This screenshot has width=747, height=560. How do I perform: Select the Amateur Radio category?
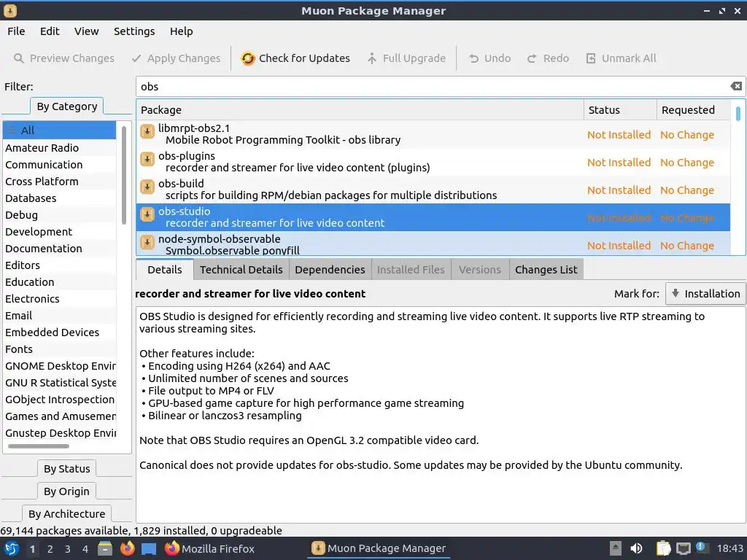click(x=60, y=147)
